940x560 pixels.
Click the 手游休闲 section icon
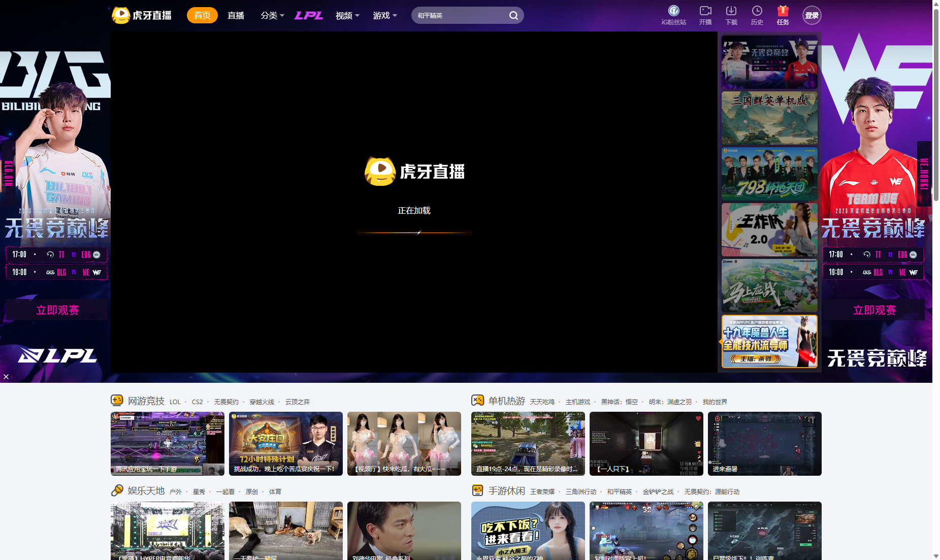pos(477,490)
